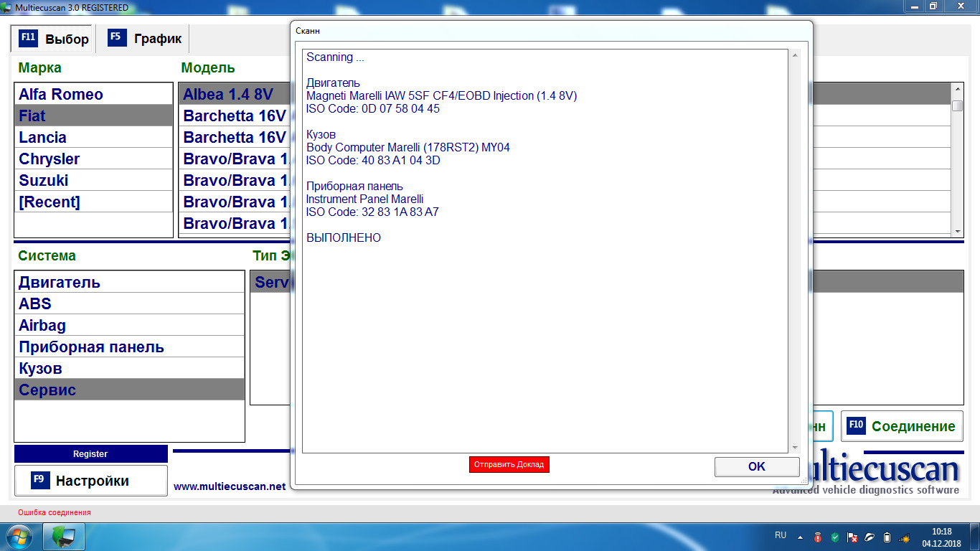Click the model list scrollbar thumb
980x551 pixels.
[x=957, y=105]
